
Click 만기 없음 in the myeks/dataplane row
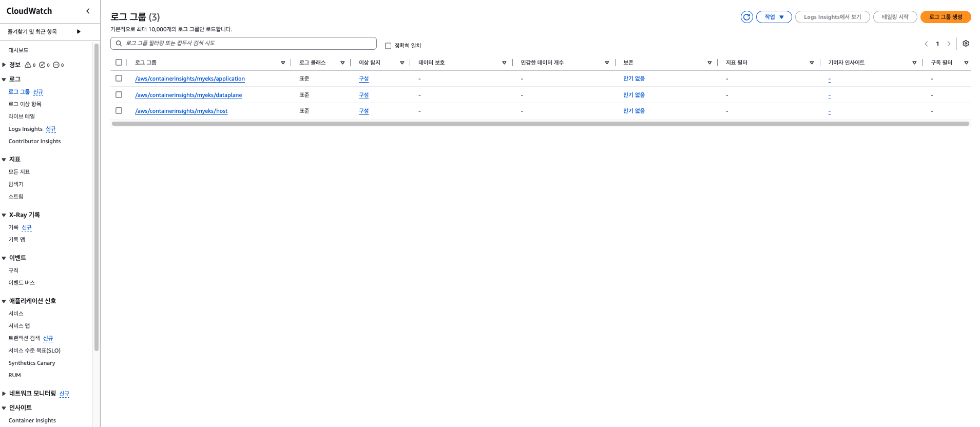click(634, 95)
